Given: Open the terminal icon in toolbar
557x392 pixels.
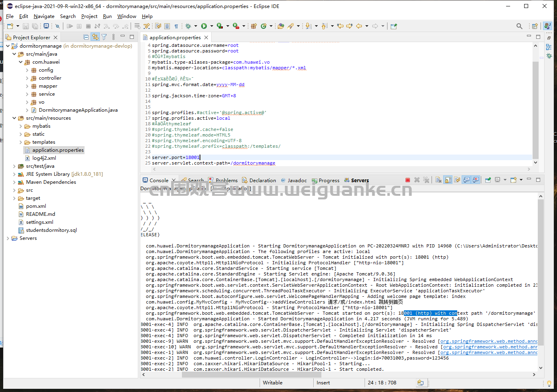Looking at the screenshot, I should (x=46, y=26).
